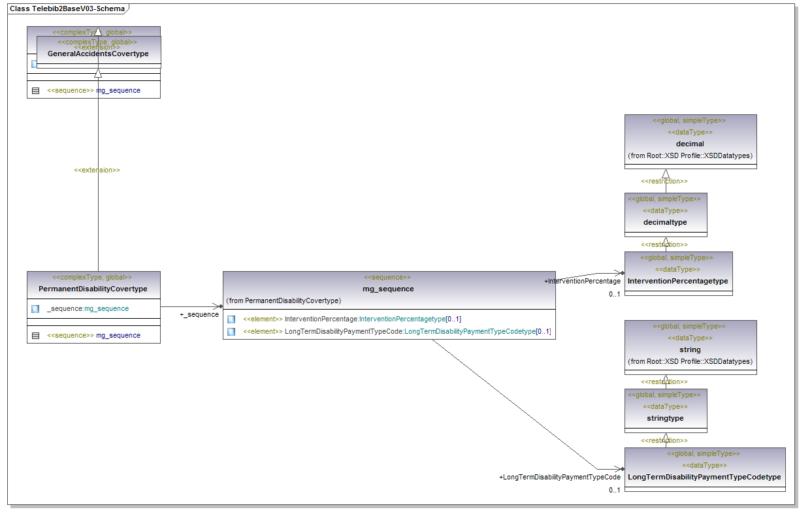Select the InterventionPercentagetype class box

pyautogui.click(x=677, y=281)
